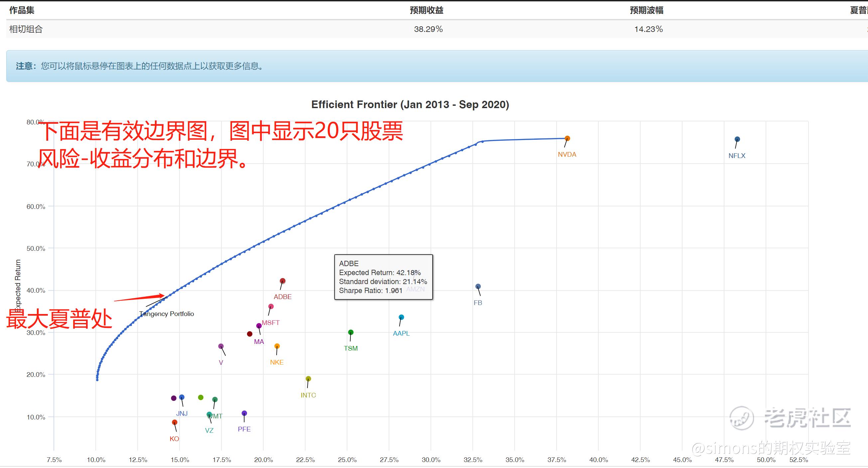This screenshot has width=868, height=468.
Task: Select the V data point
Action: [221, 346]
